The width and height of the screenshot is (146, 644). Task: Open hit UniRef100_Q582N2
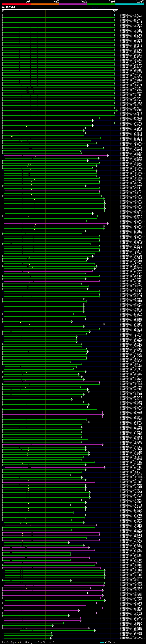point(131,532)
